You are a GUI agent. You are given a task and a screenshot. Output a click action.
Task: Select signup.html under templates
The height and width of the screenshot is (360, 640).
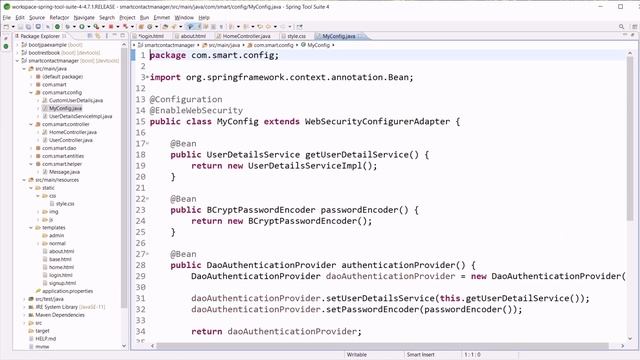click(62, 283)
